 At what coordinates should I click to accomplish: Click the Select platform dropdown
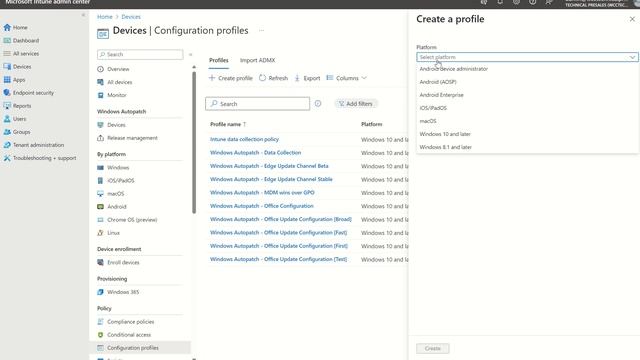[527, 57]
